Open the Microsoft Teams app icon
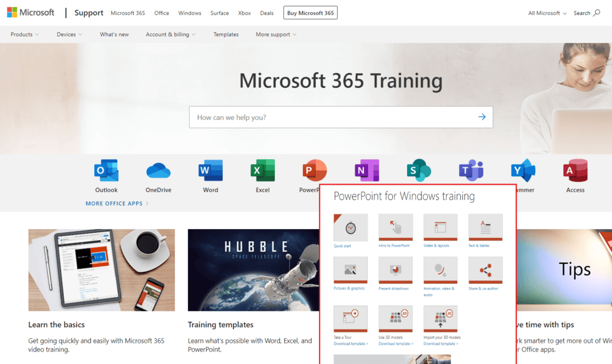The height and width of the screenshot is (364, 612). click(x=471, y=170)
